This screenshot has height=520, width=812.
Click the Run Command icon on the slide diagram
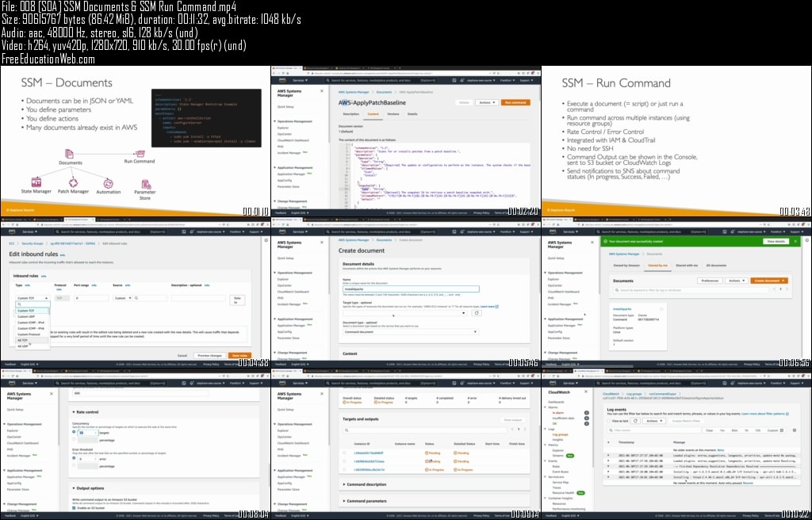pyautogui.click(x=140, y=153)
